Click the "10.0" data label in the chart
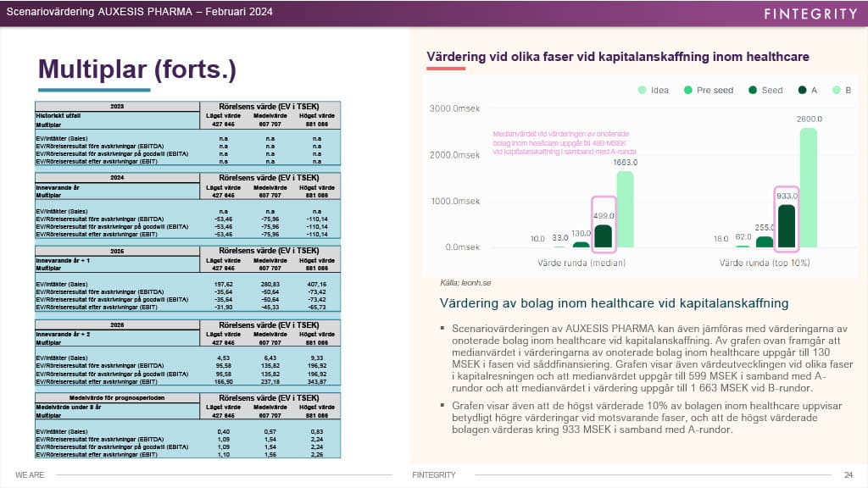The width and height of the screenshot is (868, 488). (x=537, y=238)
